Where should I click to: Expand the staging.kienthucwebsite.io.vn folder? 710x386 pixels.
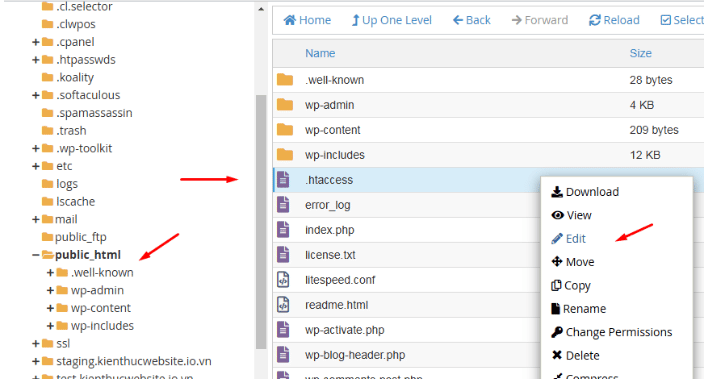(35, 362)
